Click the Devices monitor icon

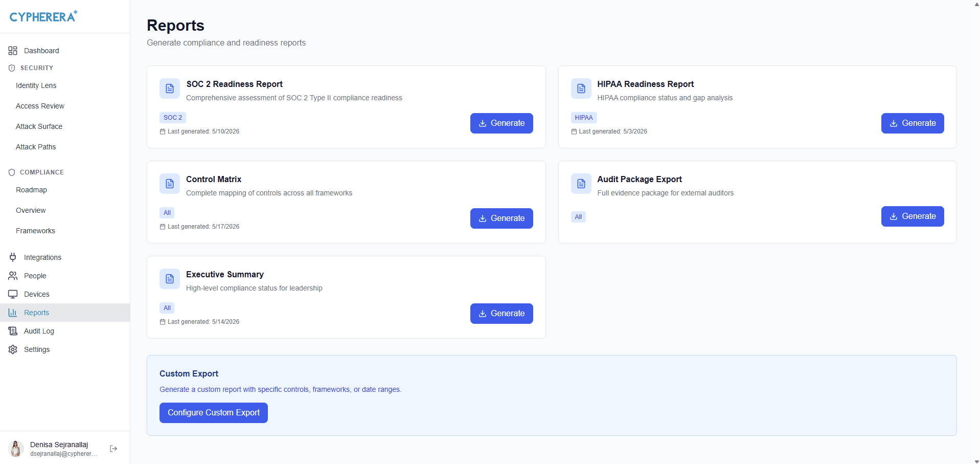tap(13, 294)
